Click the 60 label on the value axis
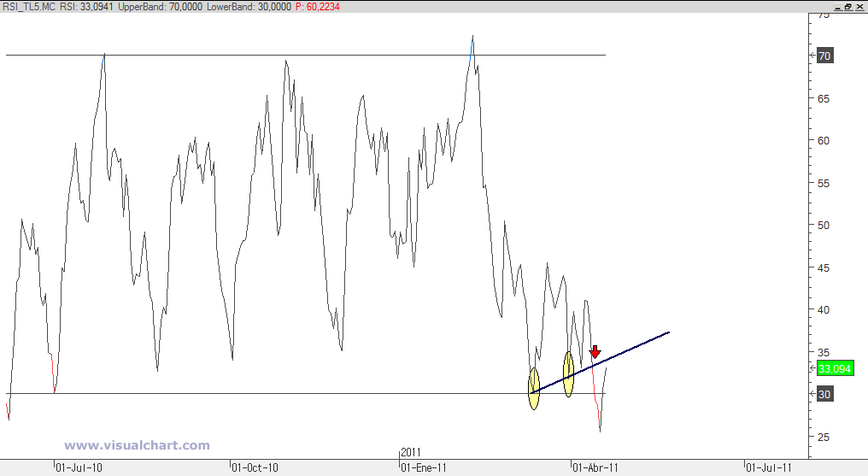The image size is (868, 476). [x=824, y=141]
